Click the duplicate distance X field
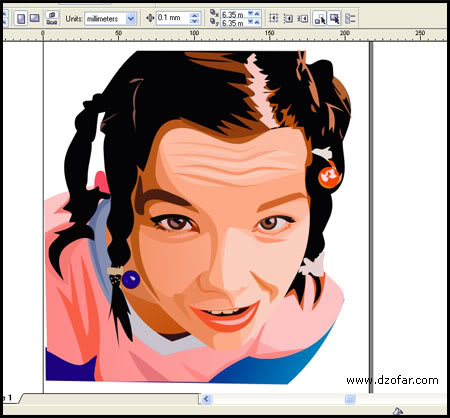The width and height of the screenshot is (450, 418). tap(233, 14)
